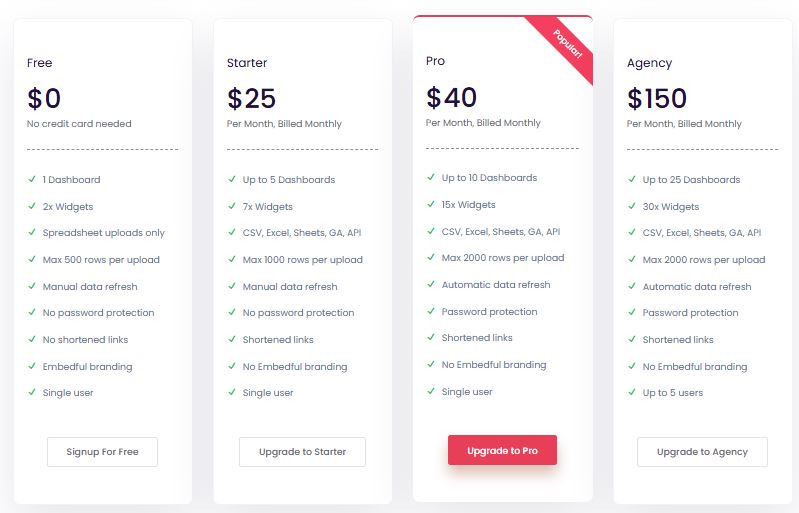Click the Free plan title
799x513 pixels.
pos(40,63)
